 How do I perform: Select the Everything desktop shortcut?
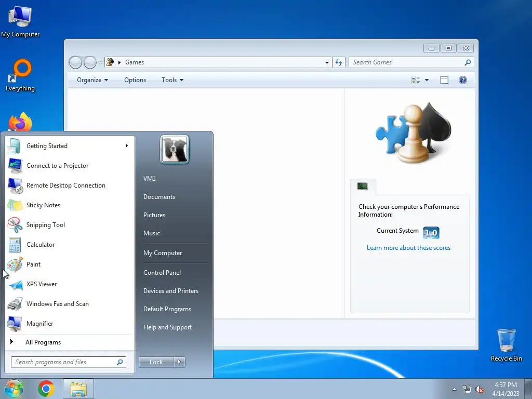pyautogui.click(x=20, y=75)
